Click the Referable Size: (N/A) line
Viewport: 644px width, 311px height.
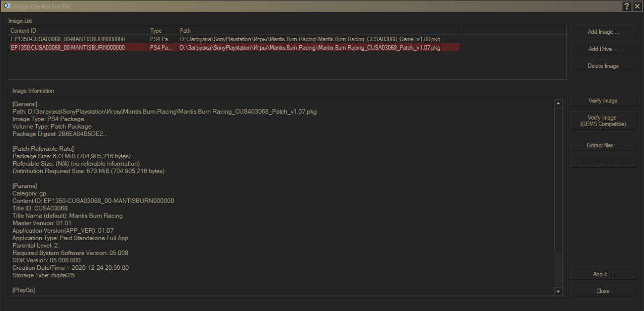(76, 164)
